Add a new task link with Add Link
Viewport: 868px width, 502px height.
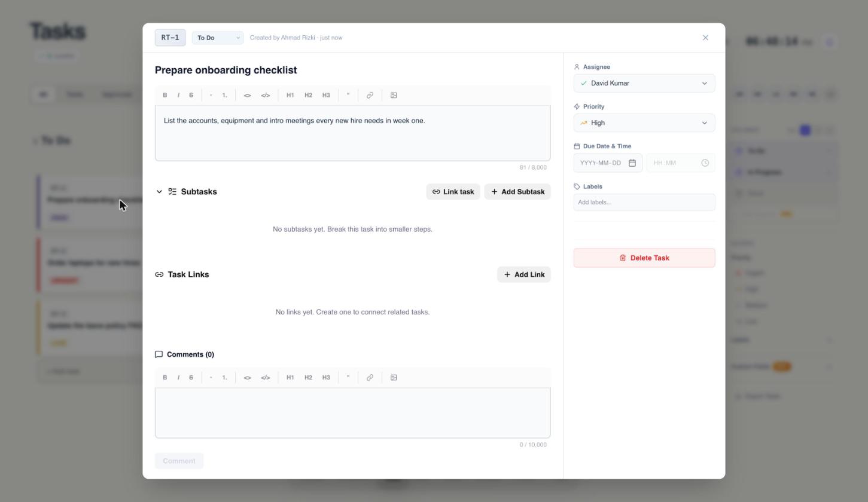point(524,274)
